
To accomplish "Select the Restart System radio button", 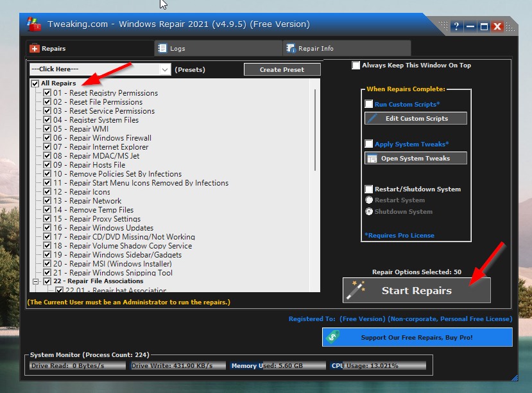I will click(x=369, y=200).
